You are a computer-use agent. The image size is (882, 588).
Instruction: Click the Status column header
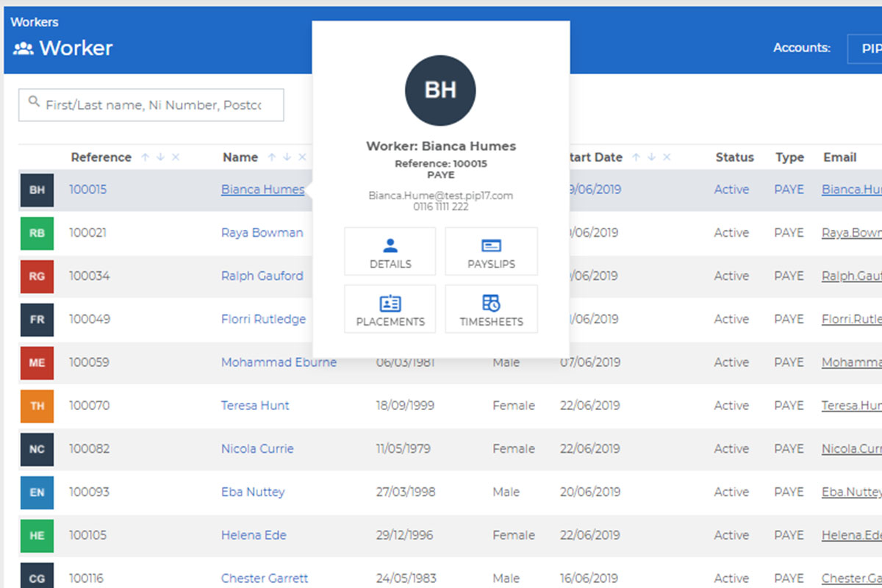click(x=735, y=157)
